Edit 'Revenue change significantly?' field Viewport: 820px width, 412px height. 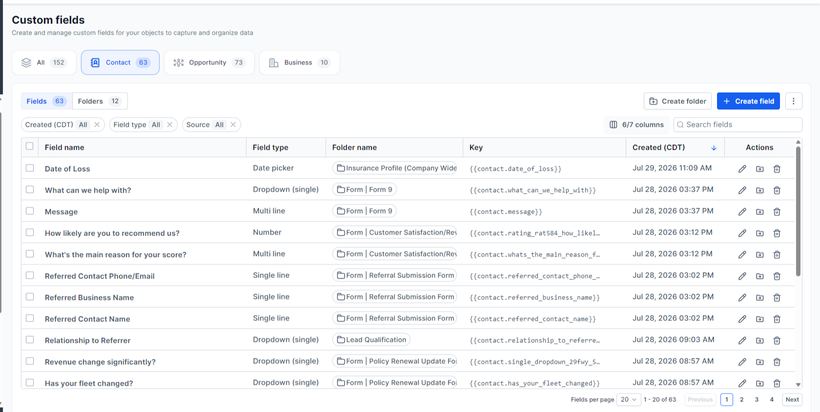[x=742, y=362]
